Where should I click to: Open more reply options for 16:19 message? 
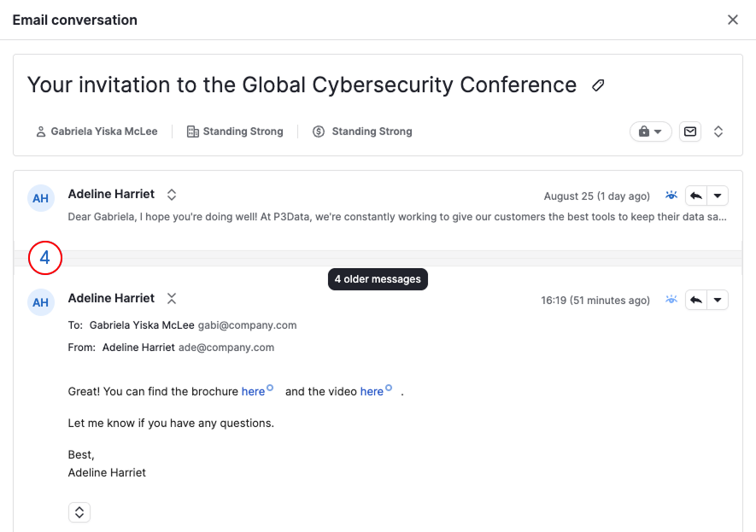coord(718,300)
